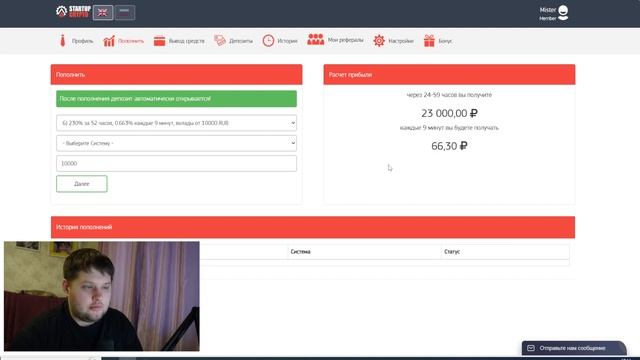Expand the deposit plan dropdown (230% за 52 часов)
Image resolution: width=640 pixels, height=360 pixels.
coord(176,123)
